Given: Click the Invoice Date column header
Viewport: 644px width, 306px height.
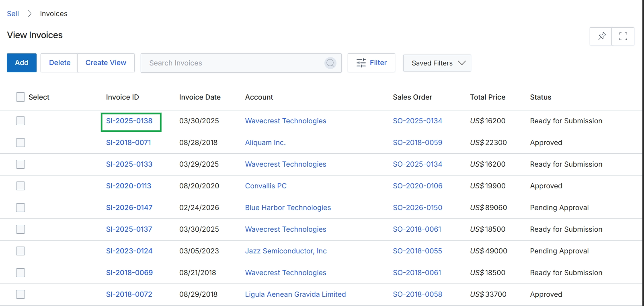Looking at the screenshot, I should click(x=200, y=97).
